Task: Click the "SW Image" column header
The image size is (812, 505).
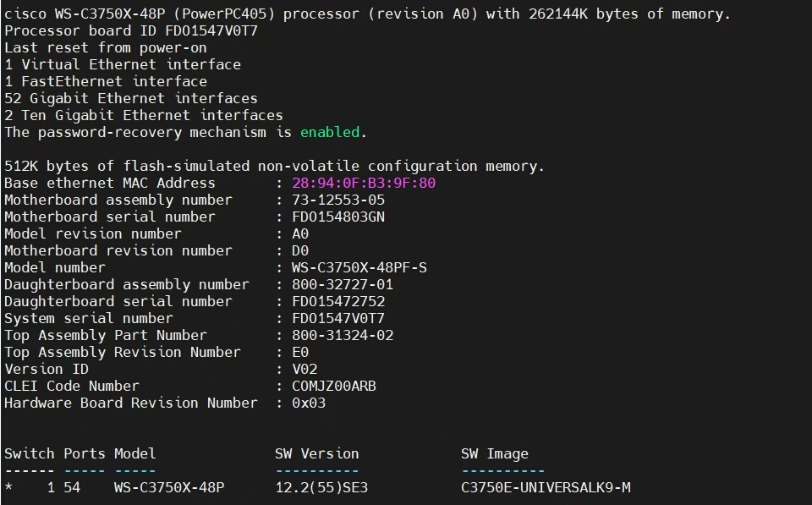Action: coord(495,453)
